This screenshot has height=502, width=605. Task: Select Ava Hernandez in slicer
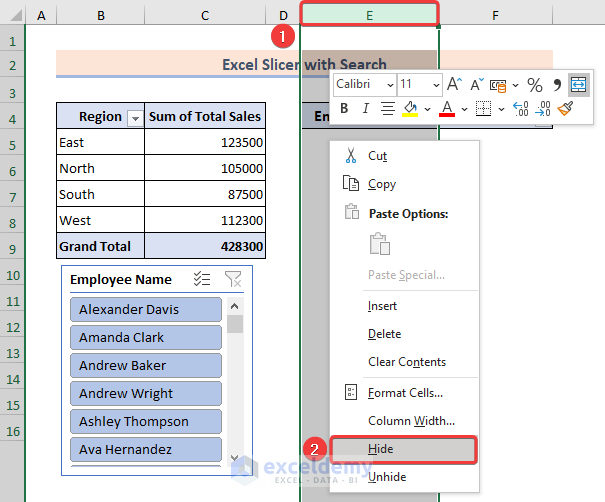coord(146,450)
